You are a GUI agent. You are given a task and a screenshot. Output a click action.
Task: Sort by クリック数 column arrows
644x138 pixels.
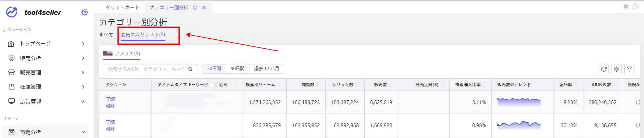[x=357, y=85]
